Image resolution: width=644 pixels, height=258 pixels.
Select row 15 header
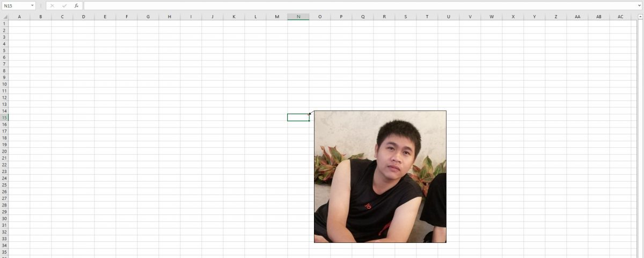(x=4, y=118)
